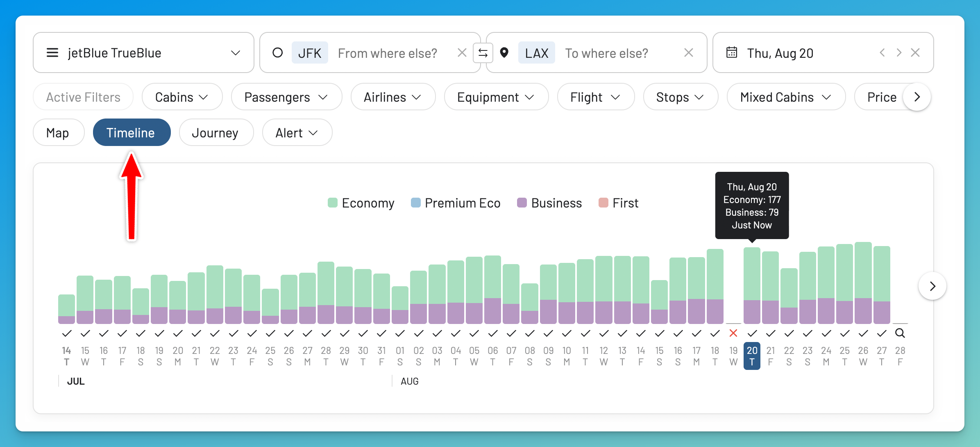Select the Aug 21 date marker
Image resolution: width=980 pixels, height=447 pixels.
[771, 356]
